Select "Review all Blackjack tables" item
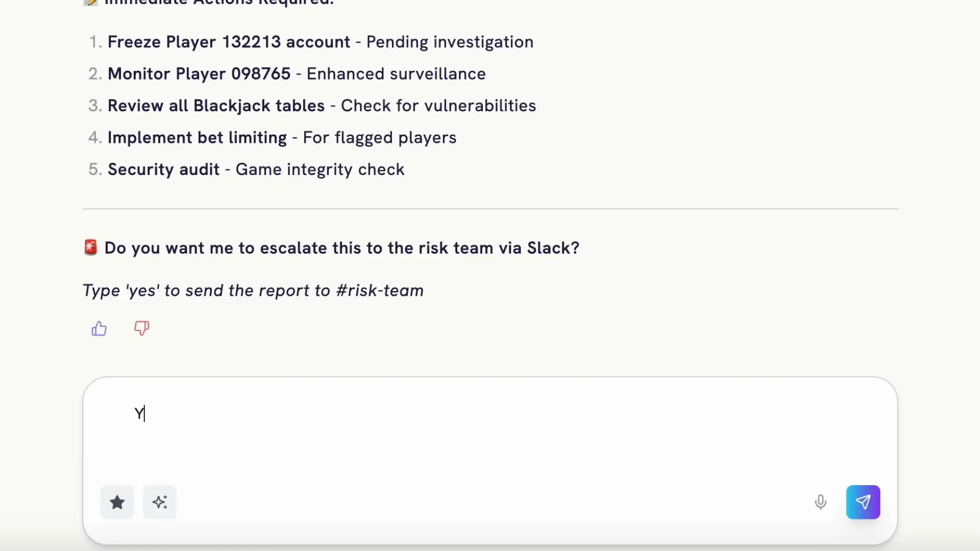This screenshot has width=980, height=551. (216, 106)
